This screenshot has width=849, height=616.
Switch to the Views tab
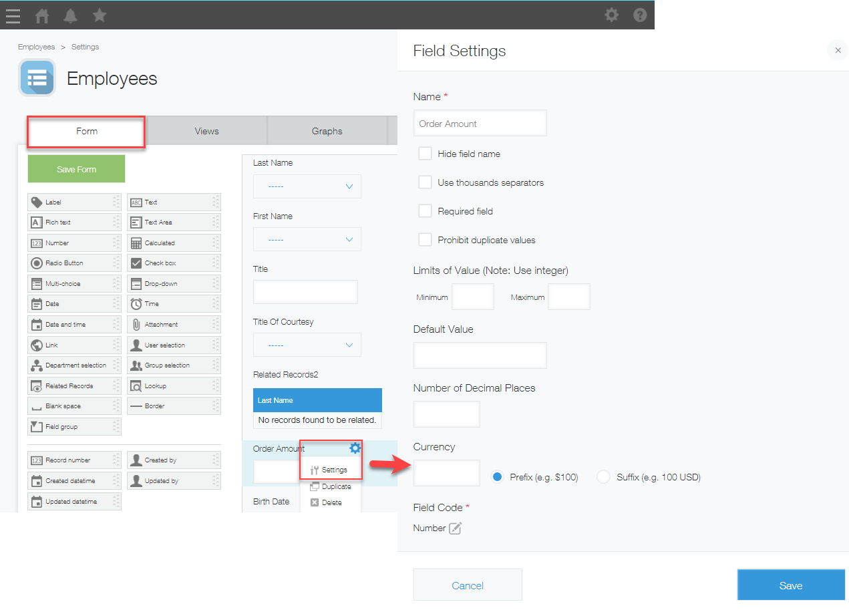tap(206, 132)
